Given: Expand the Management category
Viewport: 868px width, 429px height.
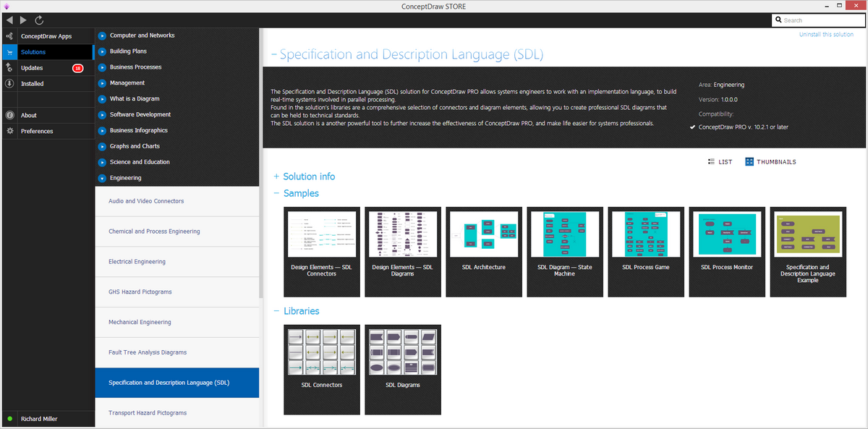Looking at the screenshot, I should 103,83.
